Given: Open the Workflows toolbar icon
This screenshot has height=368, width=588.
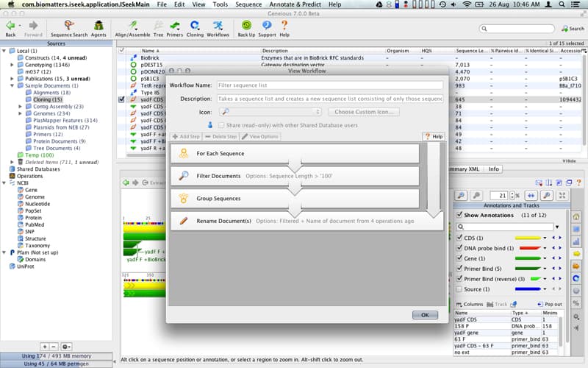Looking at the screenshot, I should coord(218,29).
